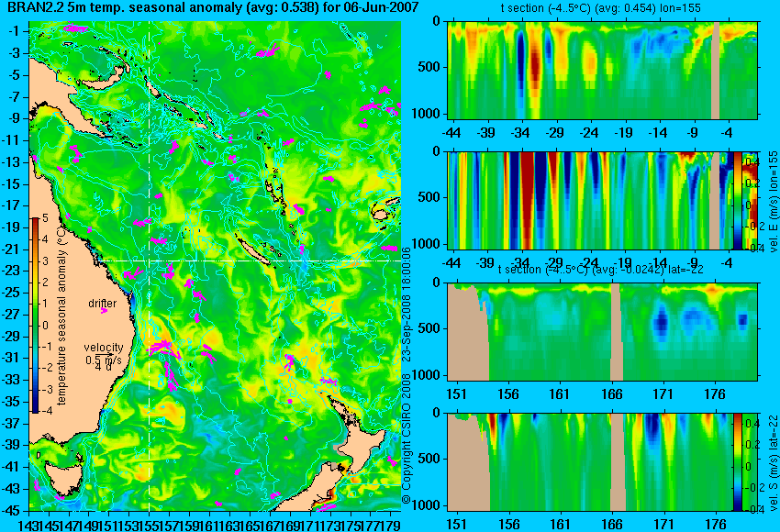
Task: Click the '500' depth label of top temperature section
Action: [429, 68]
